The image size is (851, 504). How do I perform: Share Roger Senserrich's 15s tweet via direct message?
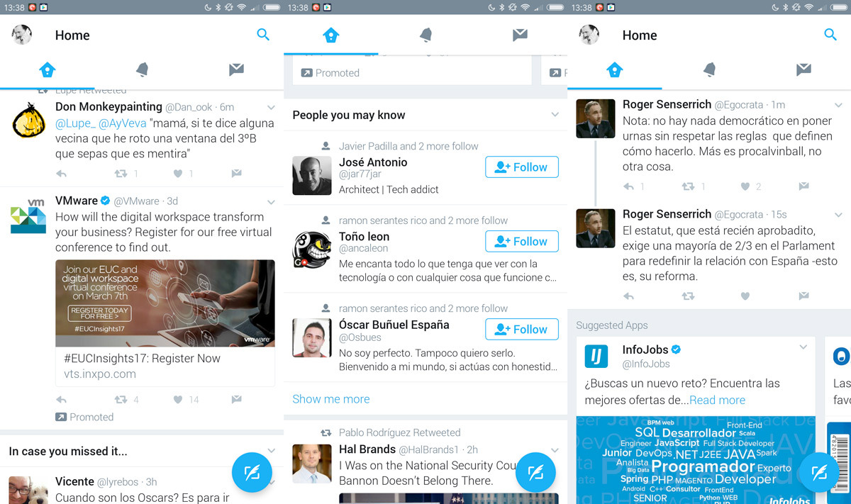(x=803, y=296)
